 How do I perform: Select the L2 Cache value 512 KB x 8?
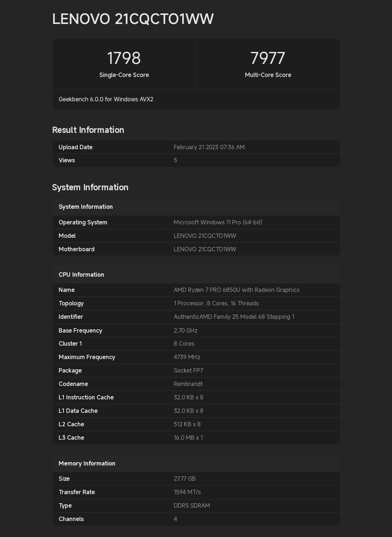coord(187,424)
